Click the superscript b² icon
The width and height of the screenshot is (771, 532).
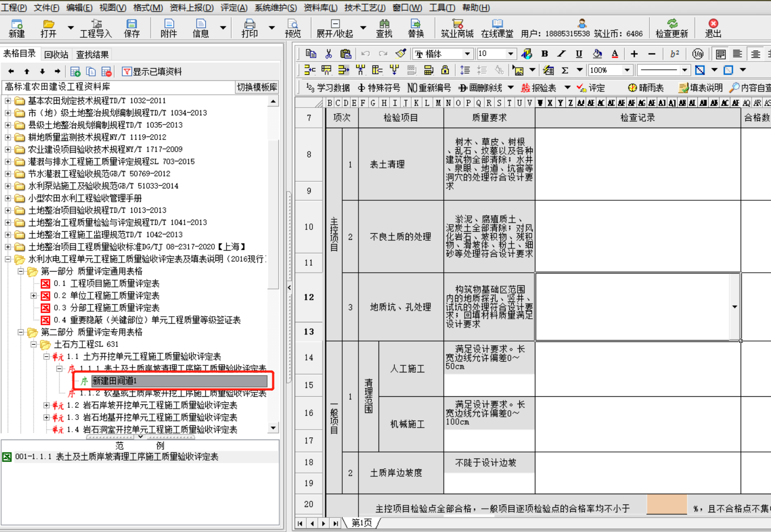[675, 54]
